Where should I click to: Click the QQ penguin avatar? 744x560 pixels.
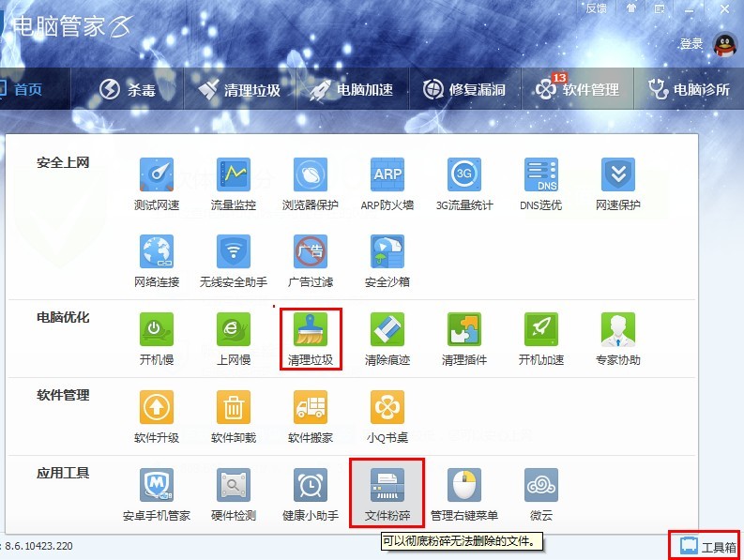[x=725, y=45]
